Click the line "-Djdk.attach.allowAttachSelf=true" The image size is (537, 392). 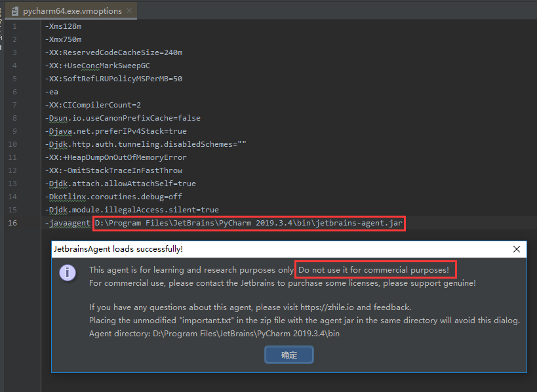[x=121, y=184]
